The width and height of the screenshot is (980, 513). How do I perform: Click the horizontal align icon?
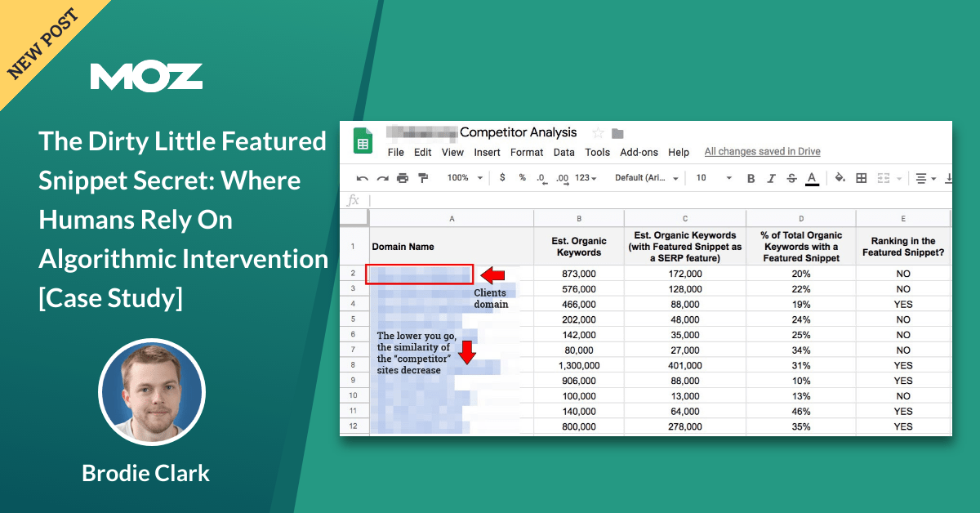pyautogui.click(x=921, y=178)
